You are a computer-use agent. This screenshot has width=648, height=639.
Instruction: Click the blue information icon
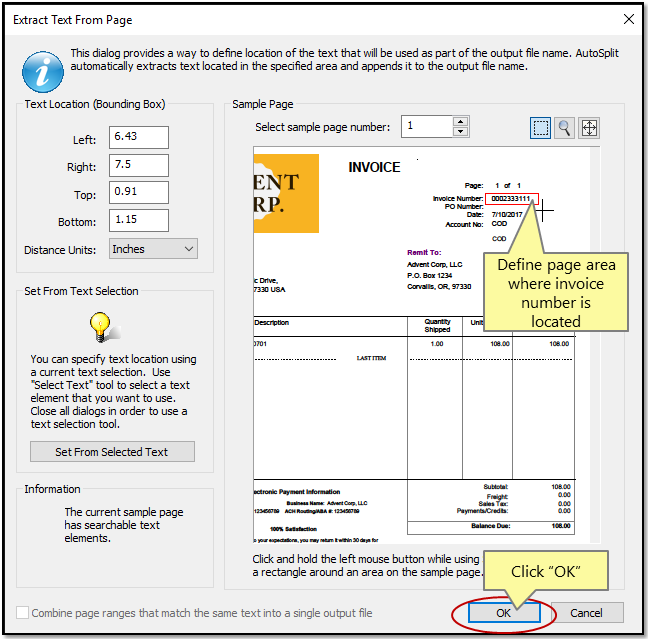[43, 72]
